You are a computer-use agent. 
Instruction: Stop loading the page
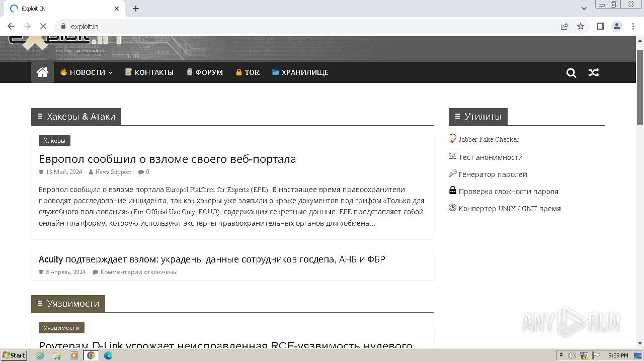[x=43, y=26]
